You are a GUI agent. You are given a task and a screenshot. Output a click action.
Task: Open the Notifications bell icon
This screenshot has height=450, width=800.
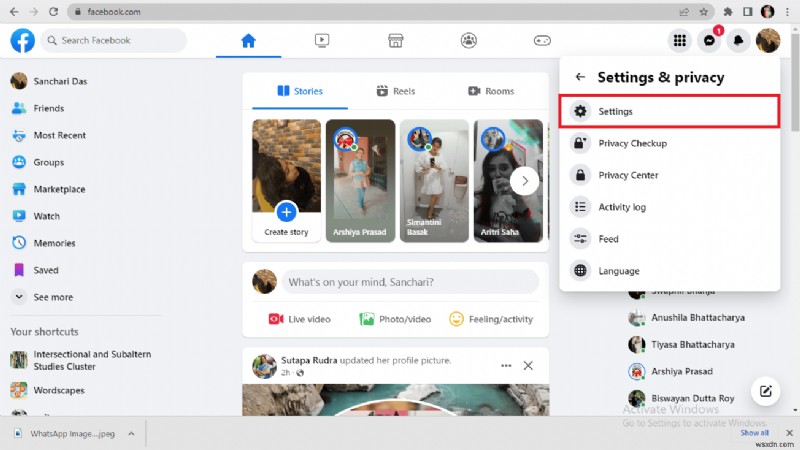click(x=738, y=40)
